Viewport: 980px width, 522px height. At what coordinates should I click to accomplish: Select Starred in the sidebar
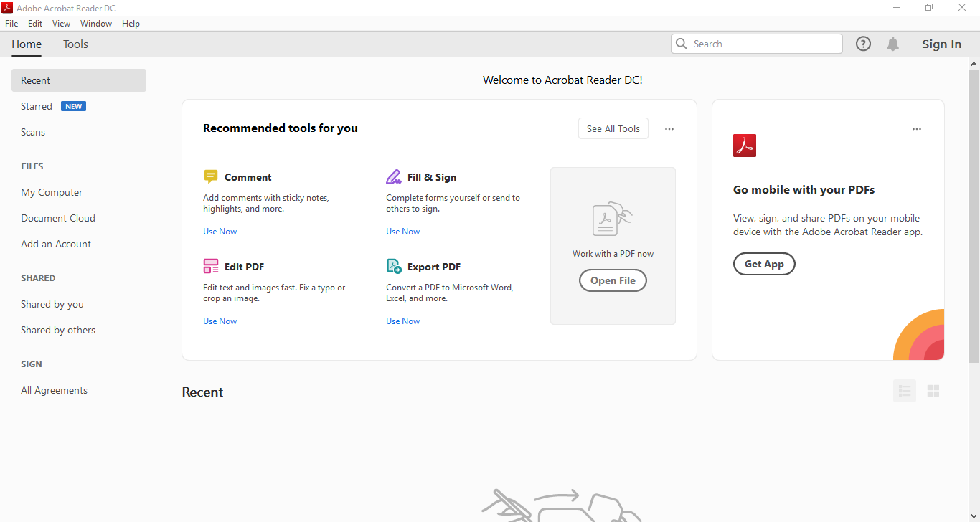(37, 106)
